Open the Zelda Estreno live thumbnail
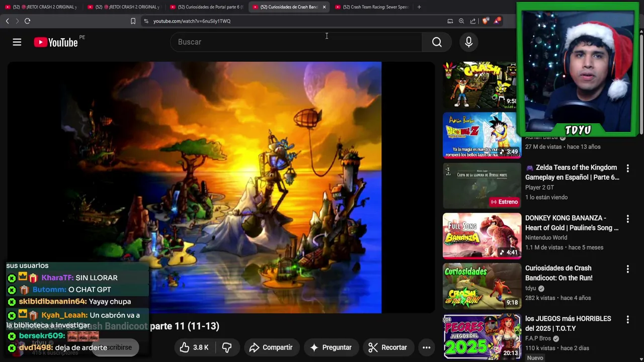The image size is (644, 362). coord(482,186)
